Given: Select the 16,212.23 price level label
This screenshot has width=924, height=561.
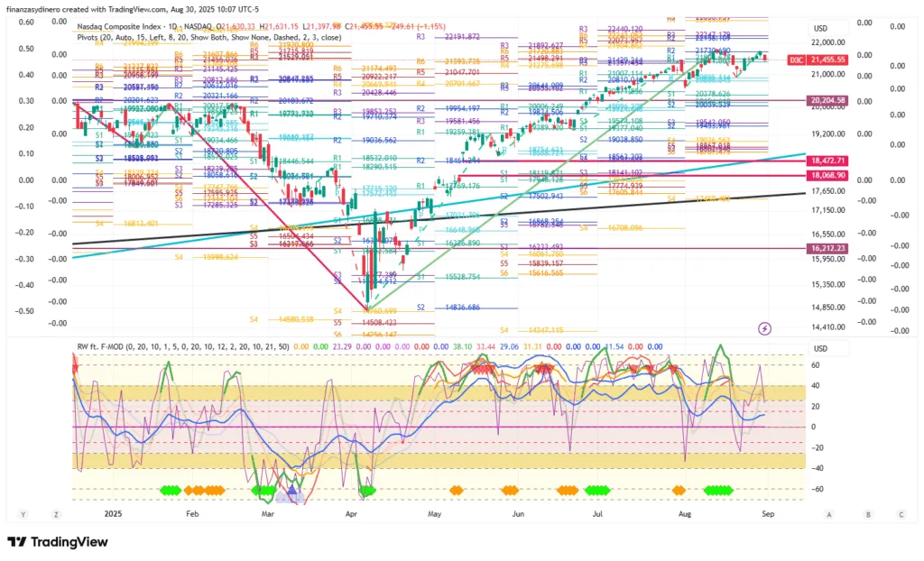Looking at the screenshot, I should click(x=828, y=249).
